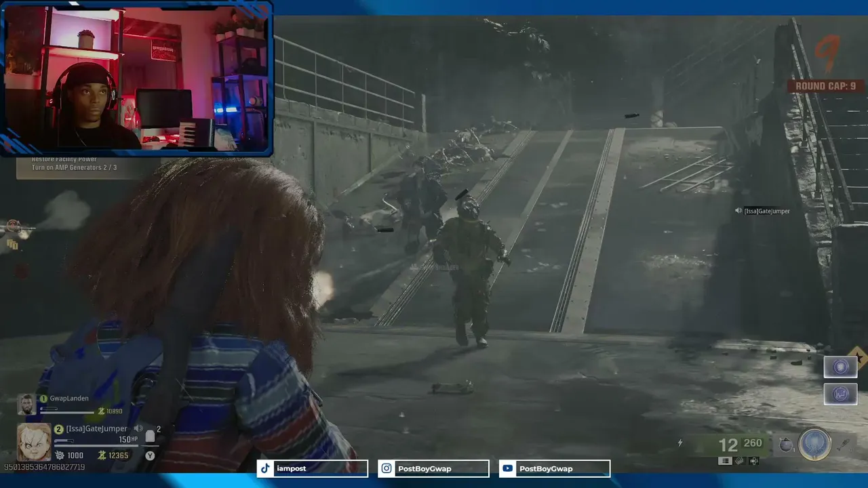Click the salvage value 1000
The image size is (868, 488).
click(75, 455)
